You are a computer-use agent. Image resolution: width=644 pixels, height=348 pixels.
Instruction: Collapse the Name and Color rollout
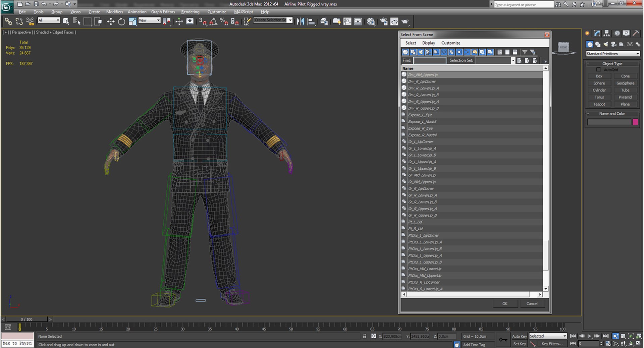(x=612, y=114)
